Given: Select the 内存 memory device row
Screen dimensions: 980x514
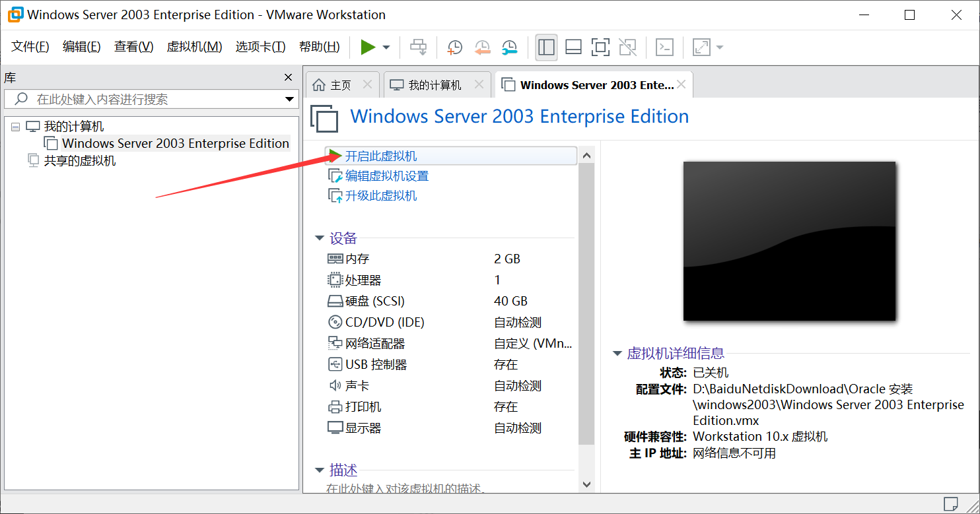Looking at the screenshot, I should 451,259.
